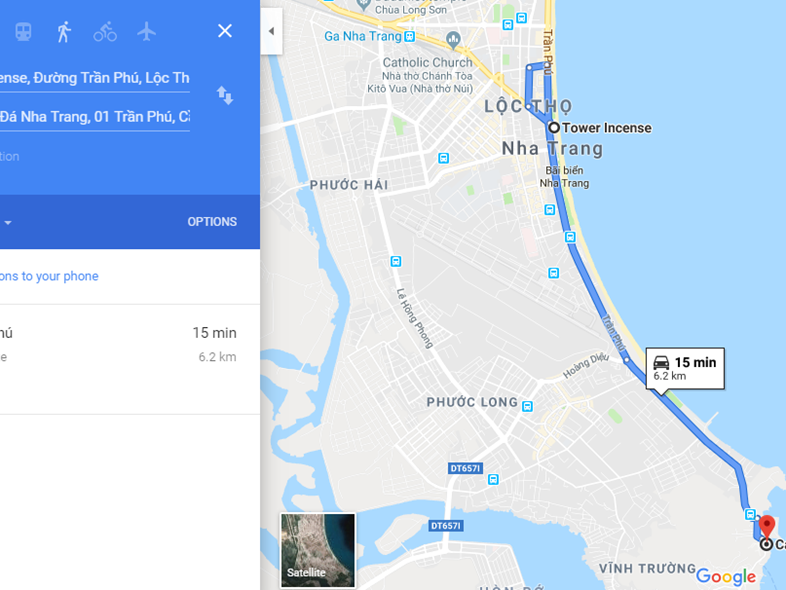This screenshot has height=590, width=786.
Task: Click the Tower Incense origin marker
Action: point(553,128)
